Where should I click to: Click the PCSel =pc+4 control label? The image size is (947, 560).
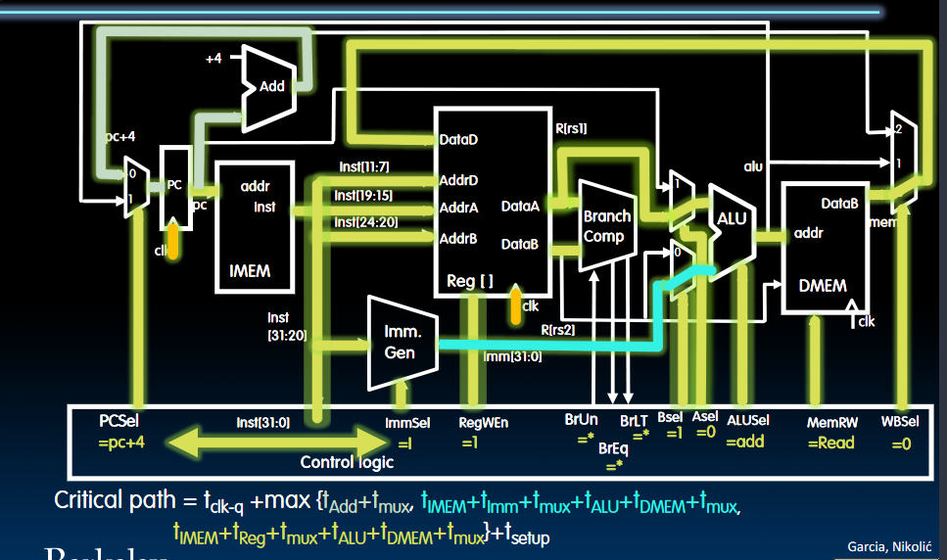120,432
